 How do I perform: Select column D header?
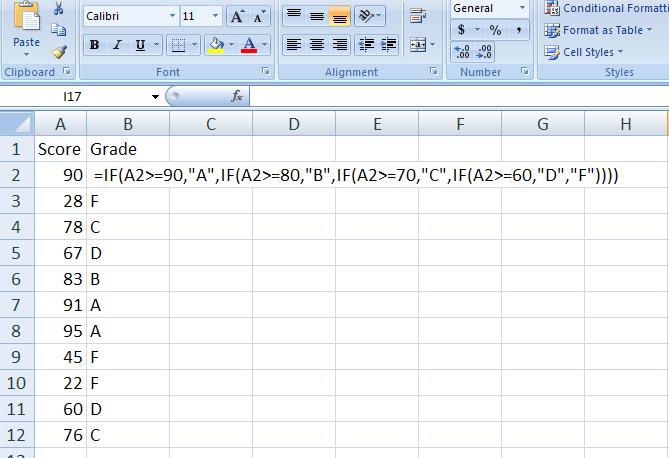(294, 124)
